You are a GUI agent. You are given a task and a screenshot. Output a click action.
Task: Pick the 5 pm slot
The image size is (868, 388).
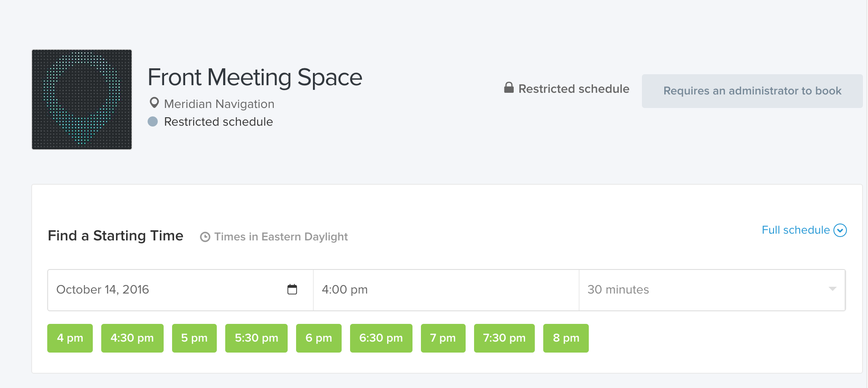point(194,338)
